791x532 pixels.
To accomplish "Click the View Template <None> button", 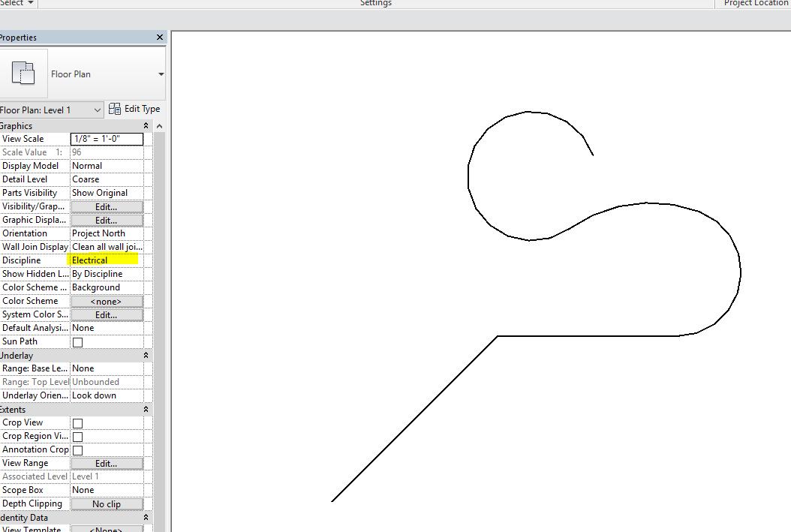I will (107, 529).
